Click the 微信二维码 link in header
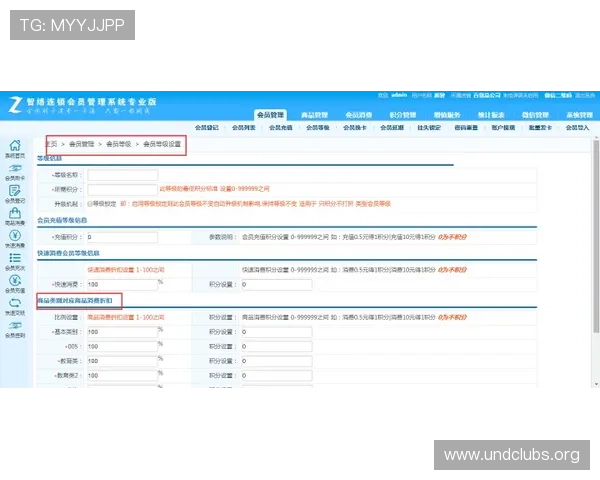Screen dimensions: 600x480 (558, 95)
